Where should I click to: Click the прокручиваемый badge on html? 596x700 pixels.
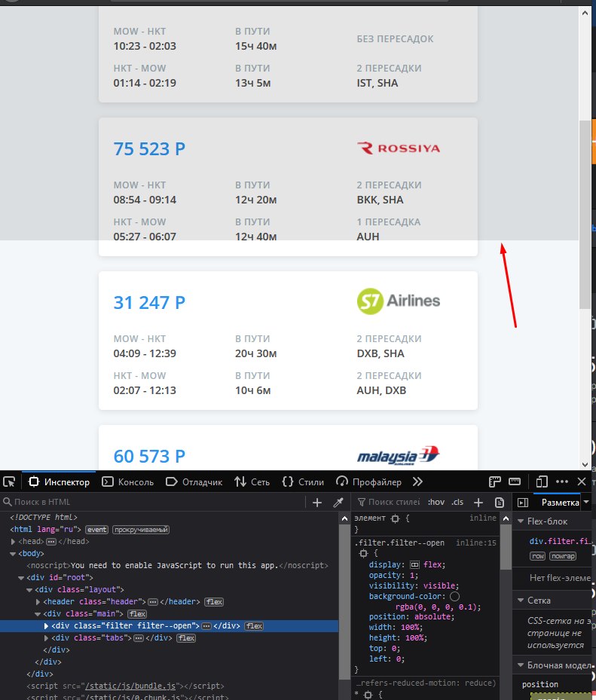tap(141, 530)
